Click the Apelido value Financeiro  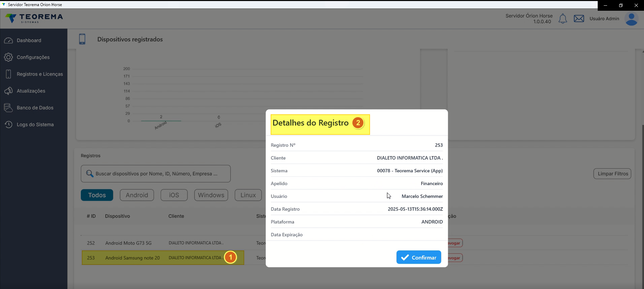tap(432, 183)
